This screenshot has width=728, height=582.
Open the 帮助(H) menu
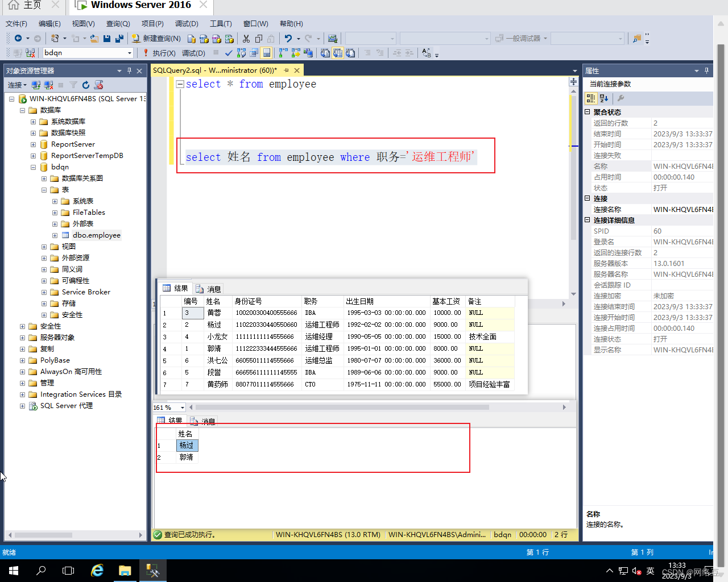tap(291, 23)
